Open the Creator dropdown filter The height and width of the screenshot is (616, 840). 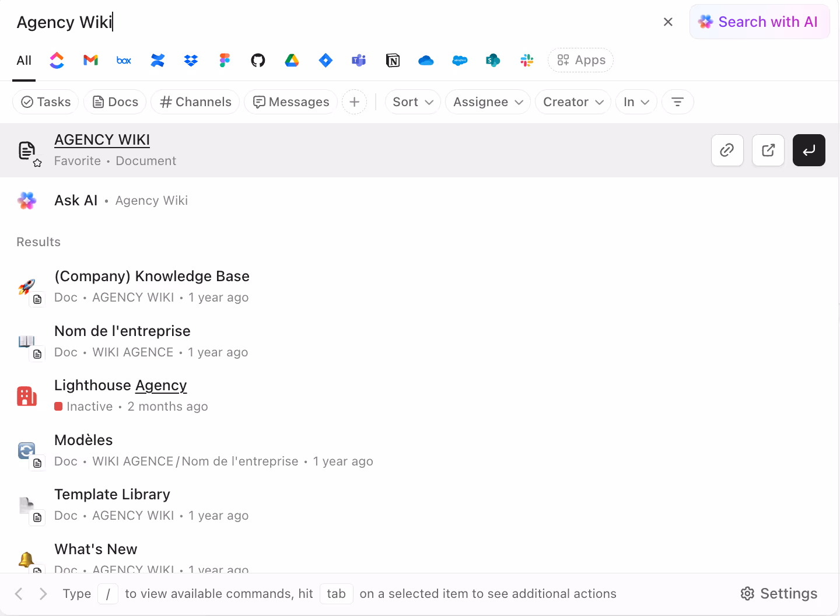point(573,102)
